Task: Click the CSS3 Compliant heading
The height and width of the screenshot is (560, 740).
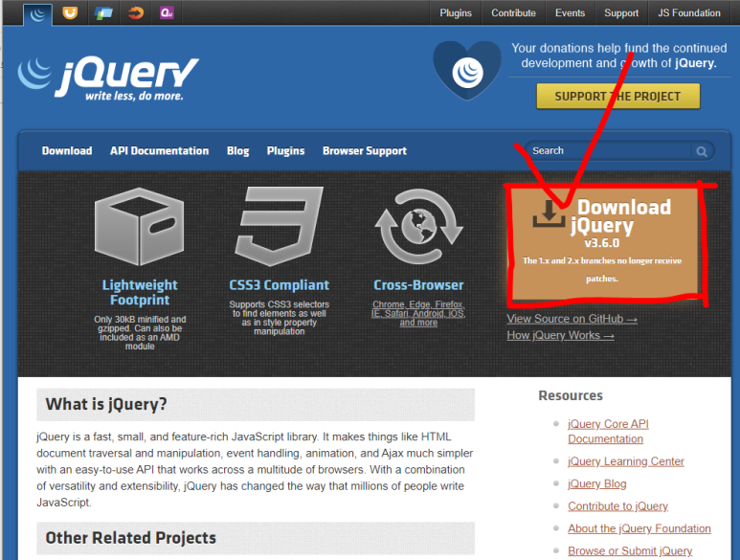Action: (x=280, y=285)
